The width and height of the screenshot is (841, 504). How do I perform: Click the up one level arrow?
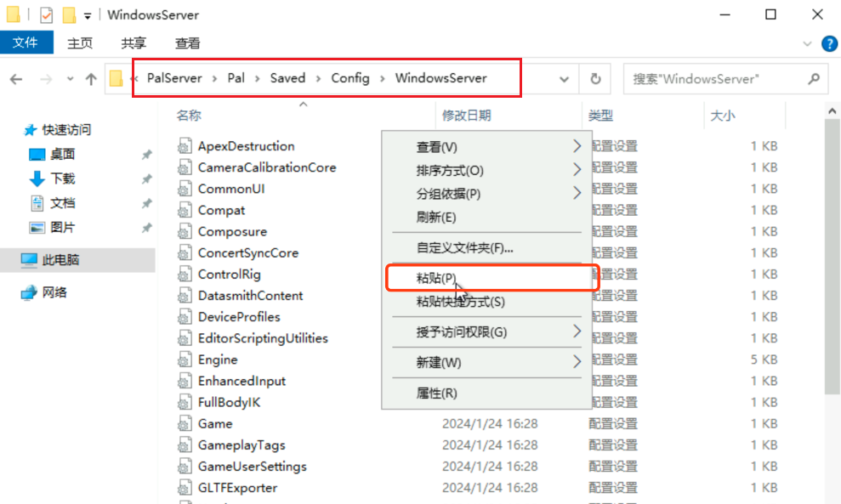[x=91, y=78]
